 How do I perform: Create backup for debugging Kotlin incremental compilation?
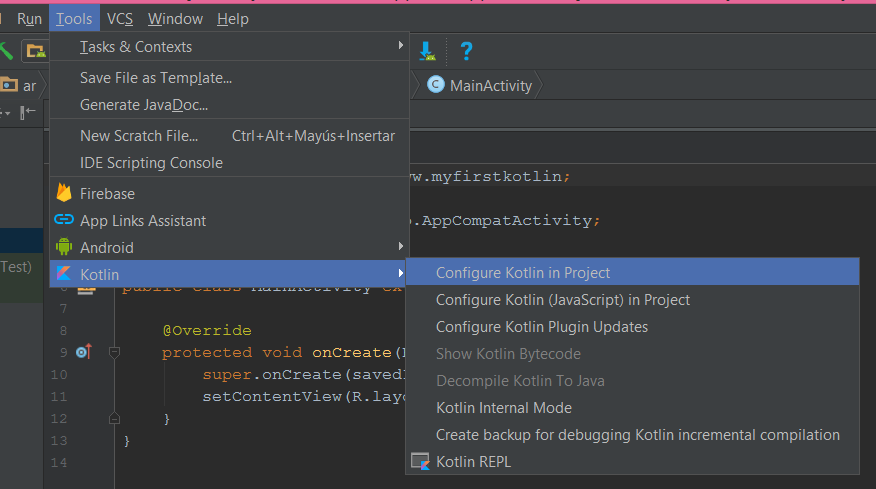tap(632, 435)
